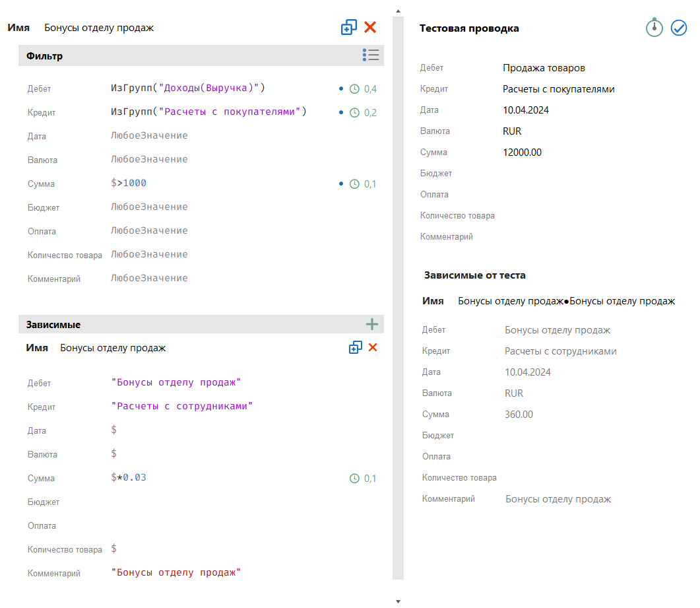Click the clock icon showing 0,2 beside Кредит
The width and height of the screenshot is (700, 608).
point(355,112)
